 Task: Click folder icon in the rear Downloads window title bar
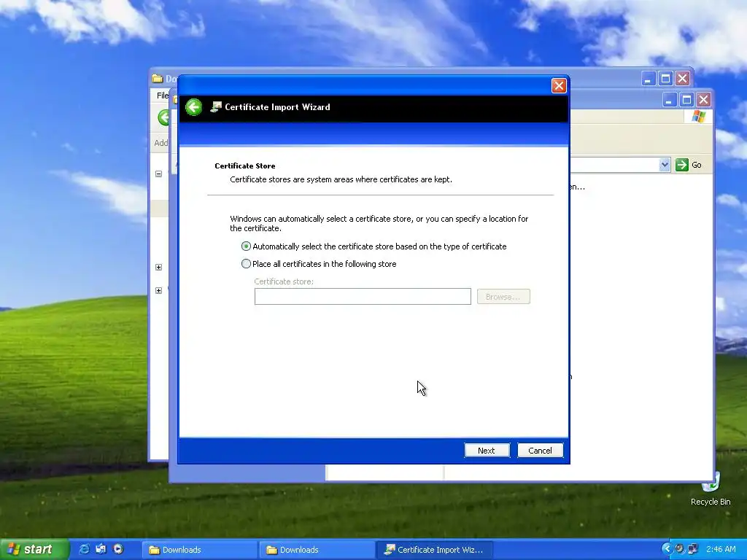[x=158, y=79]
